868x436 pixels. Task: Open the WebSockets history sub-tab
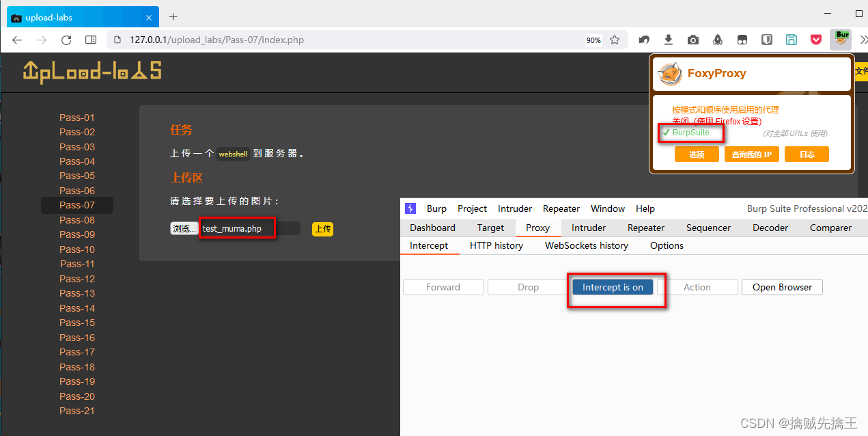pos(587,245)
